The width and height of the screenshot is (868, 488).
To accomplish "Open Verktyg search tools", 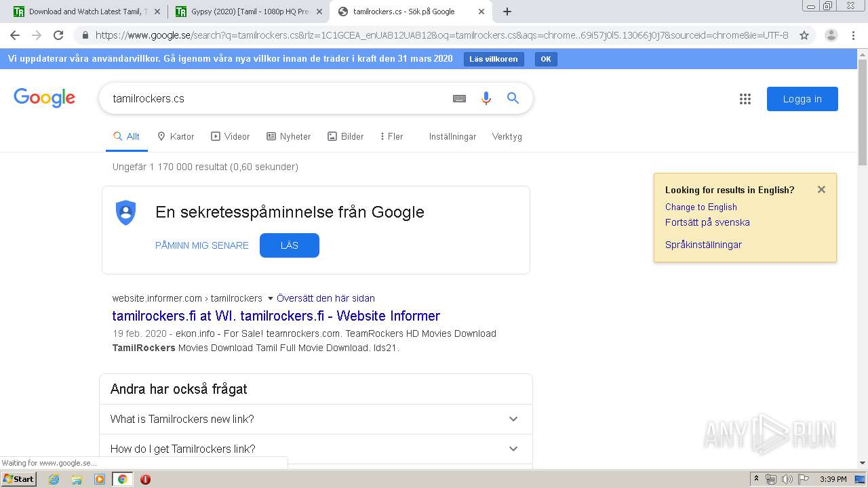I will pyautogui.click(x=507, y=136).
